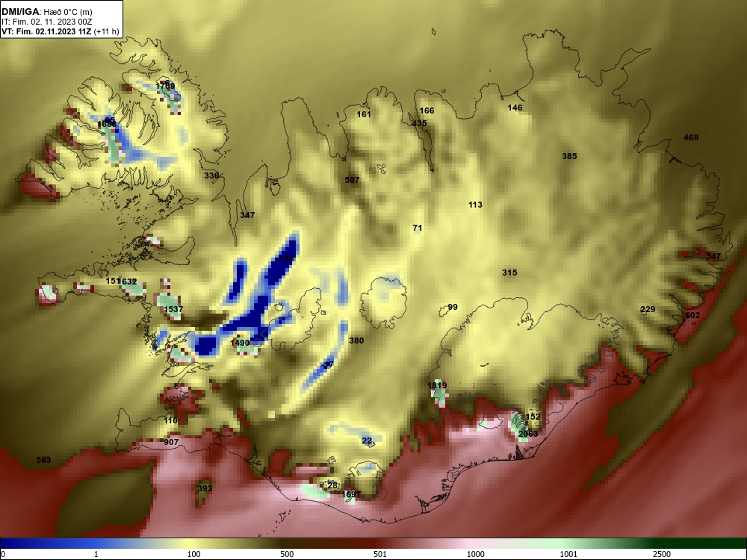Click the map value 22
Image resolution: width=747 pixels, height=560 pixels.
366,441
